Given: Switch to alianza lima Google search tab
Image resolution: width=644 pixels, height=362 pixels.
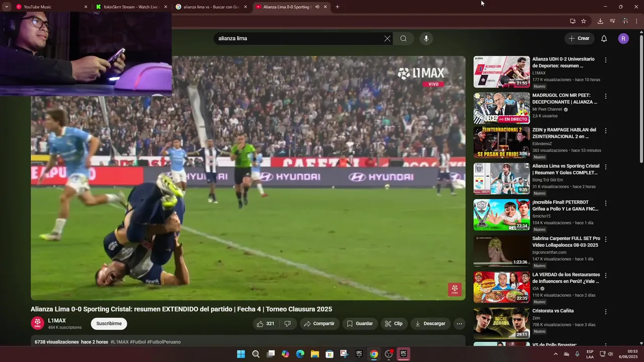Looking at the screenshot, I should 210,7.
